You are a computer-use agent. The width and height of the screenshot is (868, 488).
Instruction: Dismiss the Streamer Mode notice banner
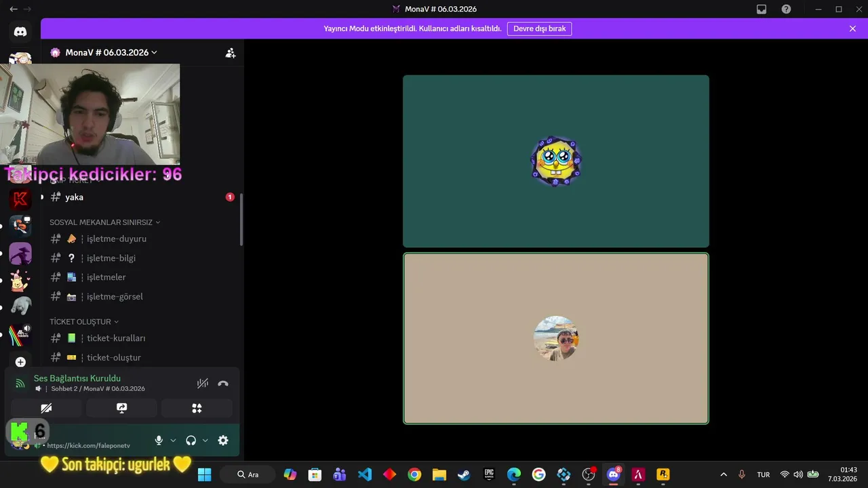(852, 28)
